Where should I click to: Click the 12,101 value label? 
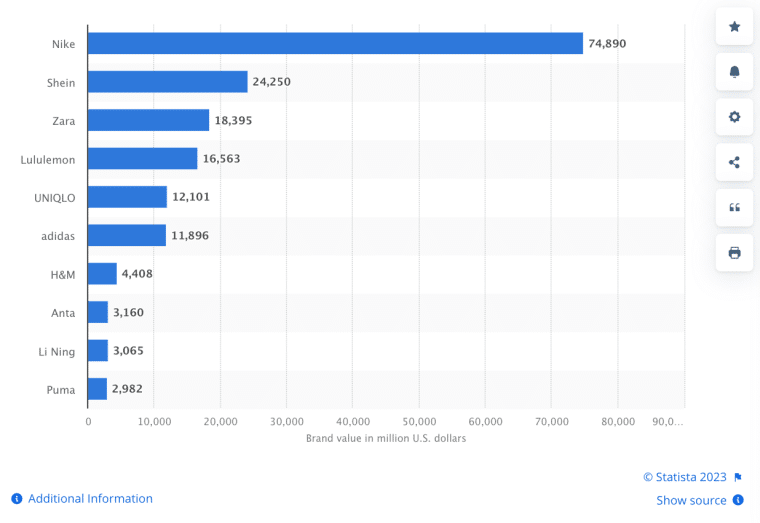pos(191,197)
